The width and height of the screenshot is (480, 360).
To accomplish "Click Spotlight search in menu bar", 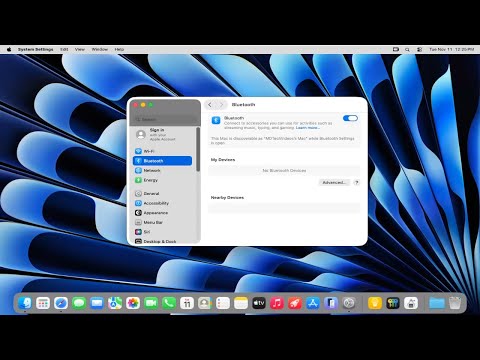I will point(407,49).
